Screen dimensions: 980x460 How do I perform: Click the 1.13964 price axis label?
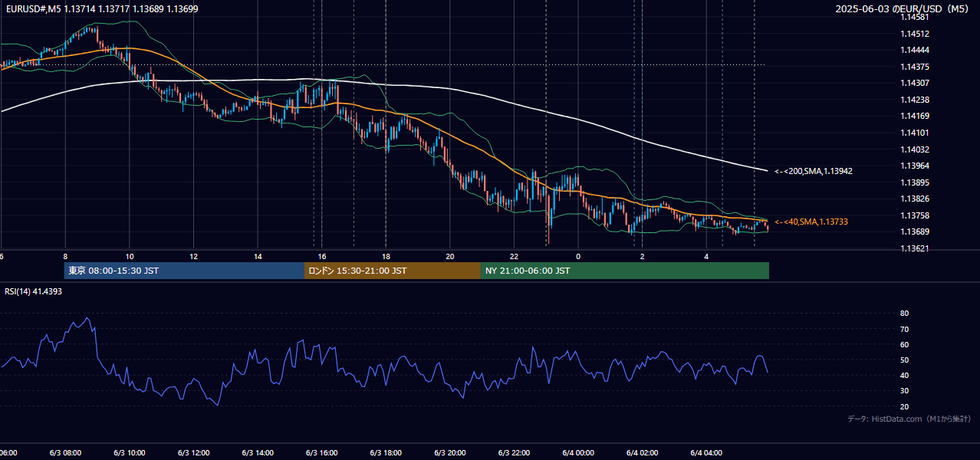[915, 166]
